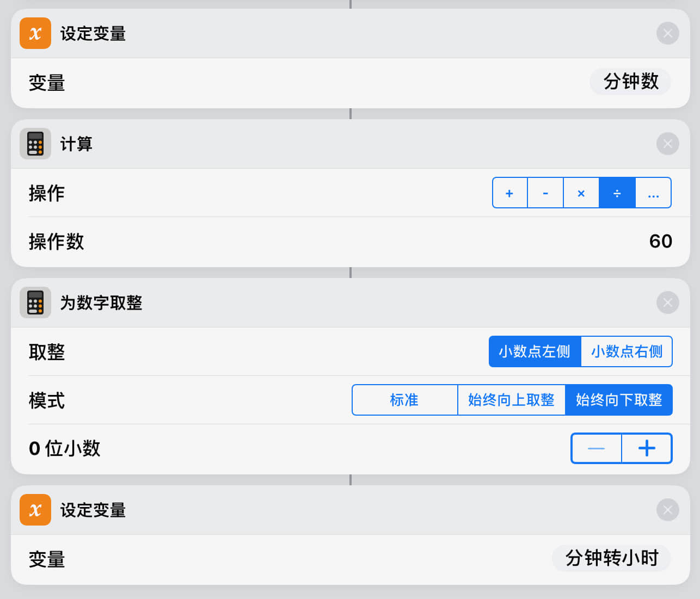
Task: Open more operations with the … button
Action: coord(653,193)
